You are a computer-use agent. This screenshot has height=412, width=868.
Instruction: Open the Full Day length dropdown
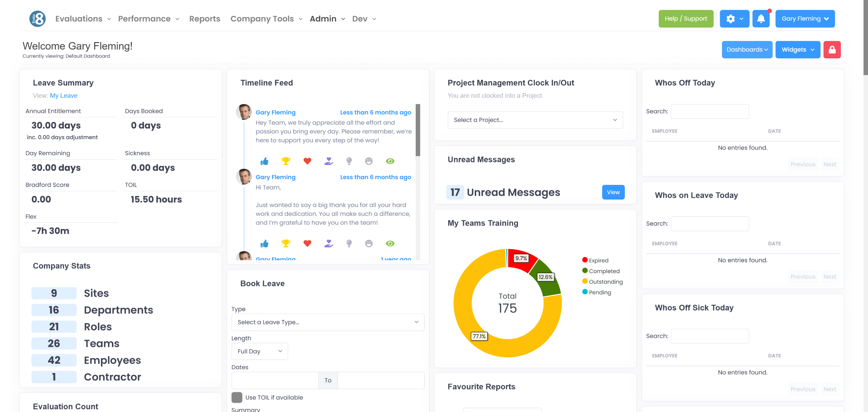[x=260, y=351]
